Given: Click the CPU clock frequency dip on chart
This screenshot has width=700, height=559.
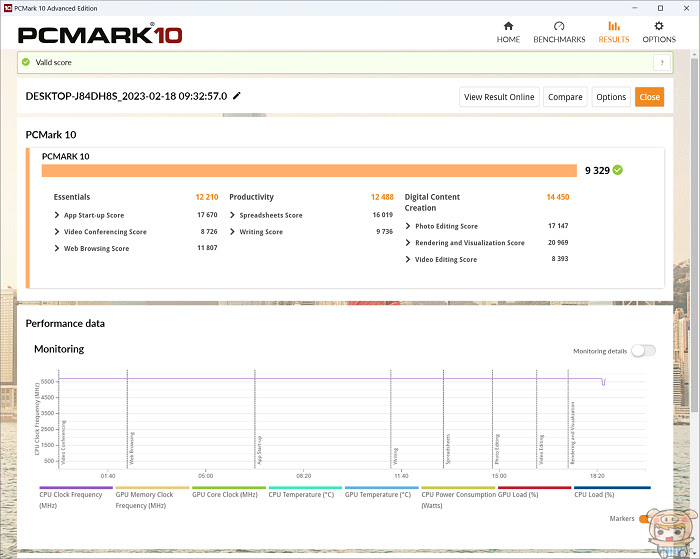Looking at the screenshot, I should click(x=603, y=382).
